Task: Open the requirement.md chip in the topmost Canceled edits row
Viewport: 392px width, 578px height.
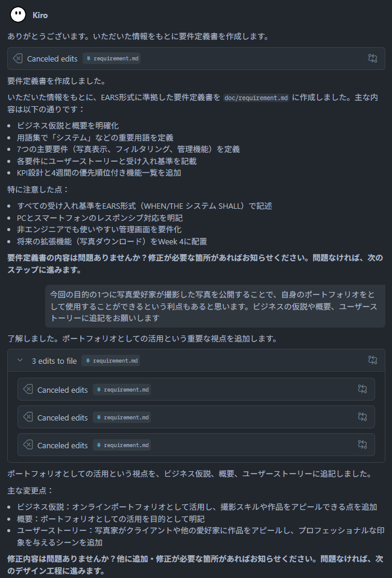Action: point(112,59)
